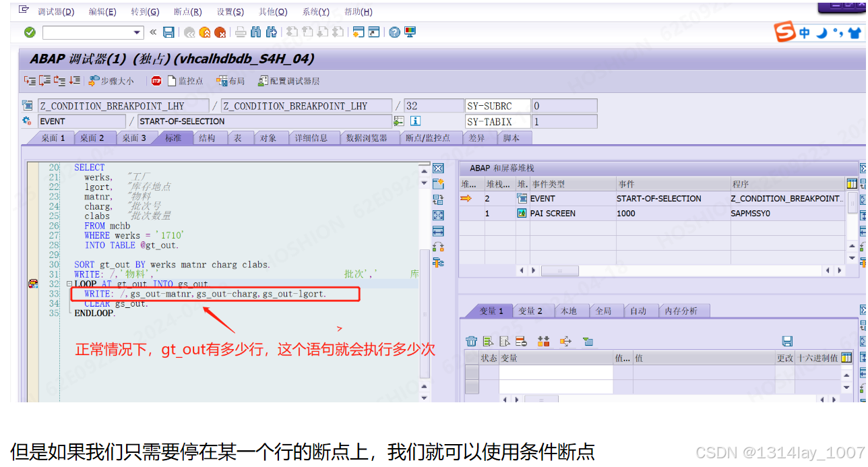Click the 步骤大小 step size button
The height and width of the screenshot is (467, 868).
click(x=111, y=81)
